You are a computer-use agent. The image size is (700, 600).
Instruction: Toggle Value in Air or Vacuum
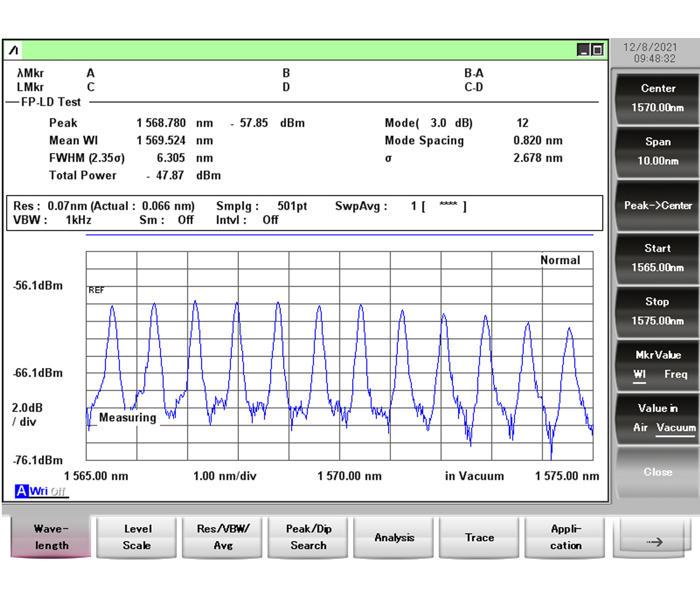657,418
